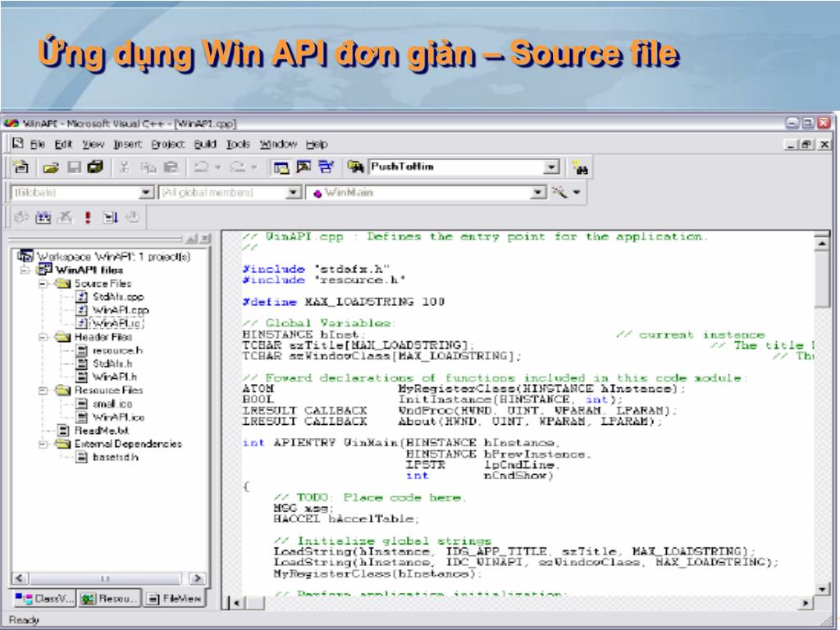Viewport: 840px width, 630px height.
Task: Open the WizardBar actions dropdown arrow
Action: (577, 192)
